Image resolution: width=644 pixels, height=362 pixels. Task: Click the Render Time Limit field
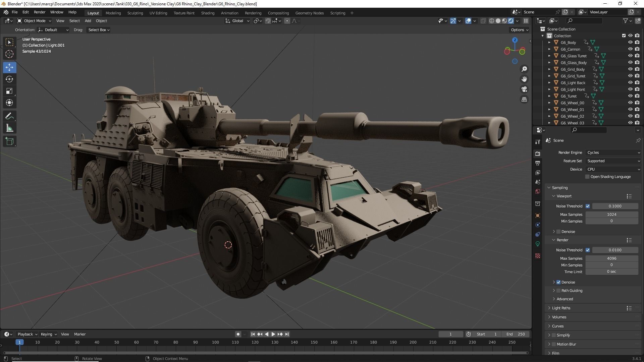[x=611, y=271]
